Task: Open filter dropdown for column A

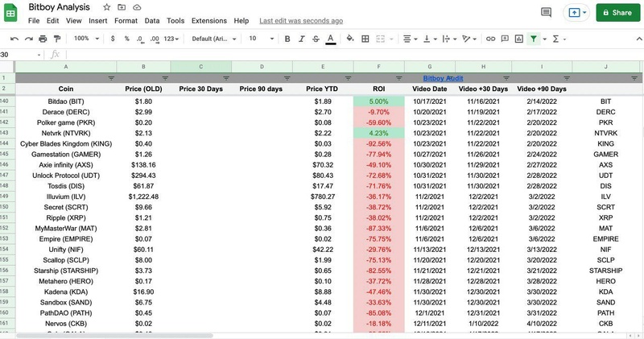Action: coord(111,78)
